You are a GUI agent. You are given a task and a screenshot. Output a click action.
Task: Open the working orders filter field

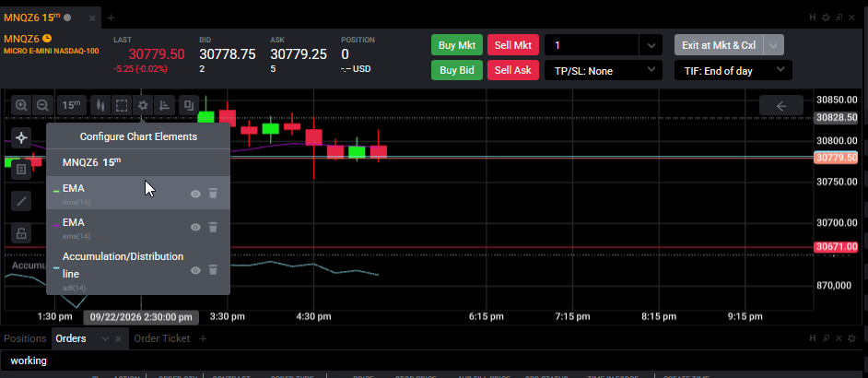coord(433,360)
